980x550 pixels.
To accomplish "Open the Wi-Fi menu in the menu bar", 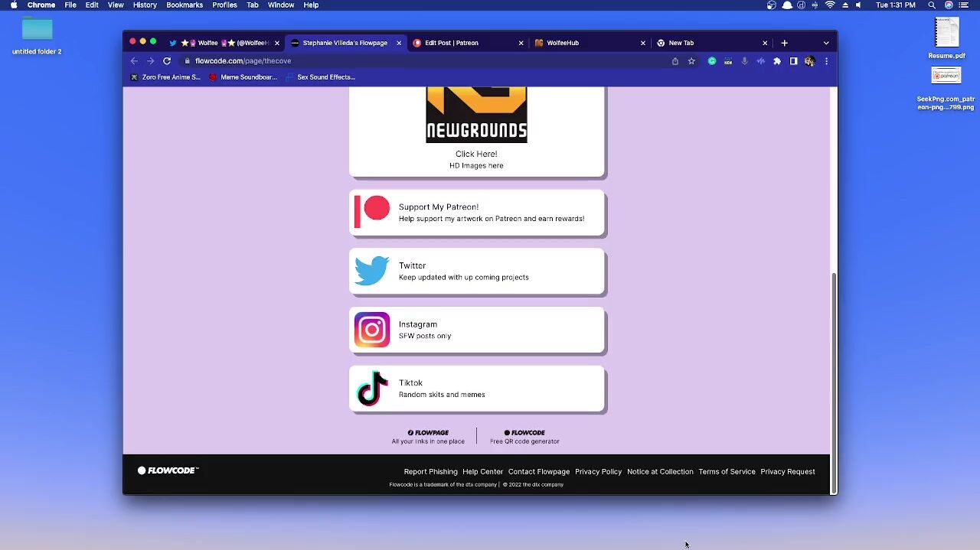I will coord(830,5).
